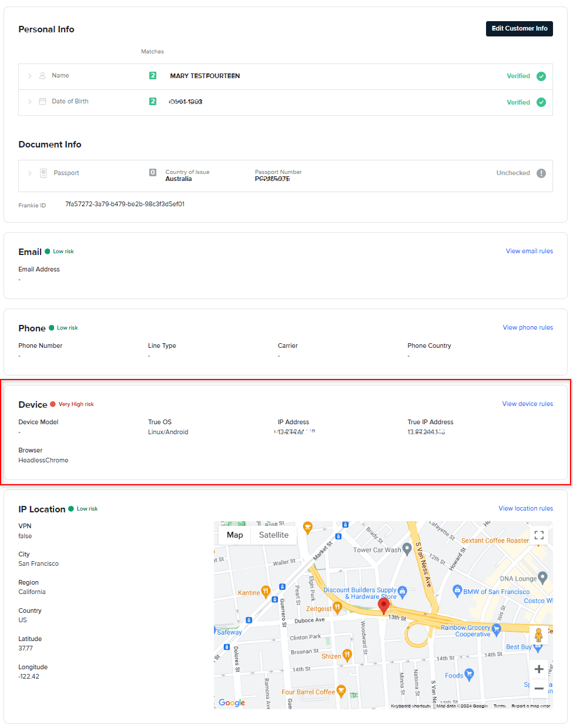Open View location rules link
This screenshot has width=573, height=728.
525,509
